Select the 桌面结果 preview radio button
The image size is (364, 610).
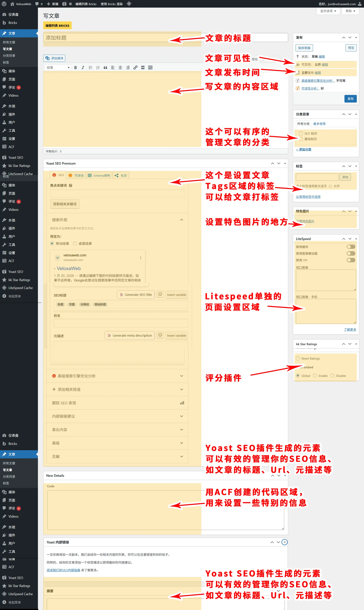click(x=75, y=243)
